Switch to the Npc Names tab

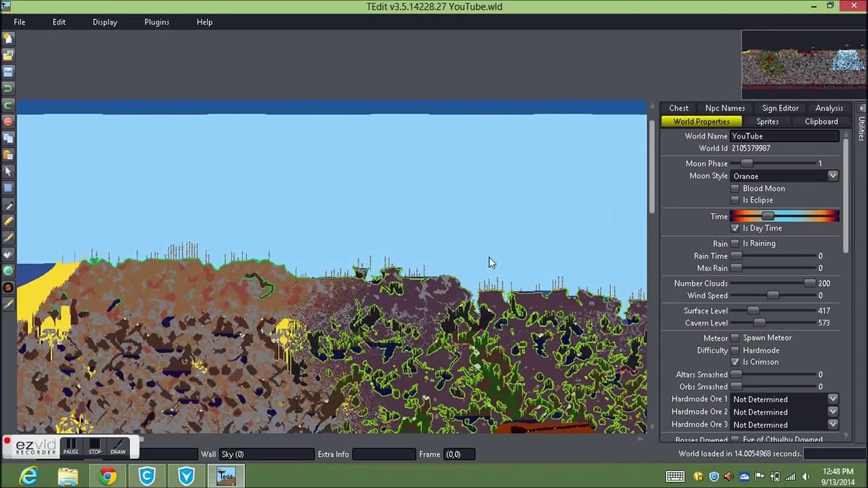[725, 108]
